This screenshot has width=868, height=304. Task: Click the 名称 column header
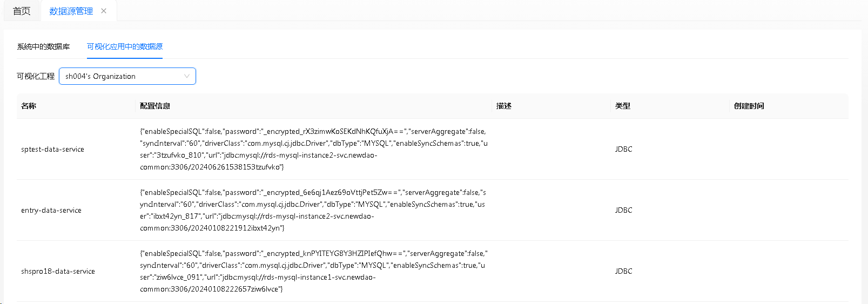click(29, 106)
